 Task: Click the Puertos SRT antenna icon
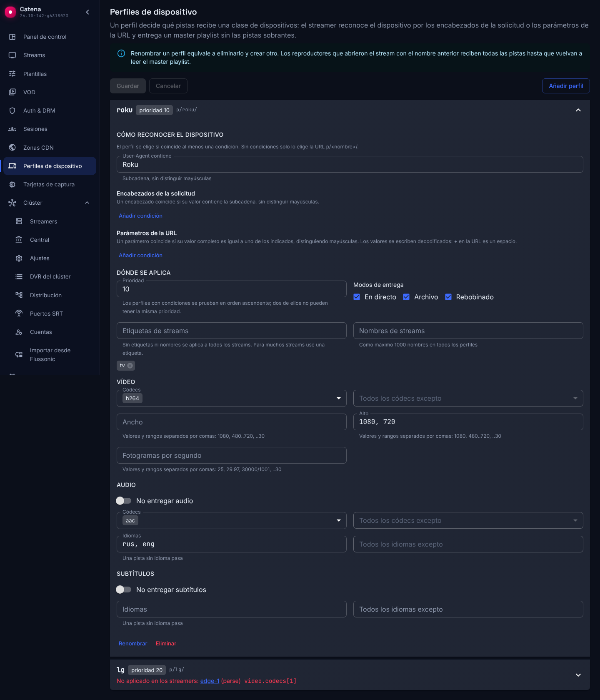(x=19, y=314)
